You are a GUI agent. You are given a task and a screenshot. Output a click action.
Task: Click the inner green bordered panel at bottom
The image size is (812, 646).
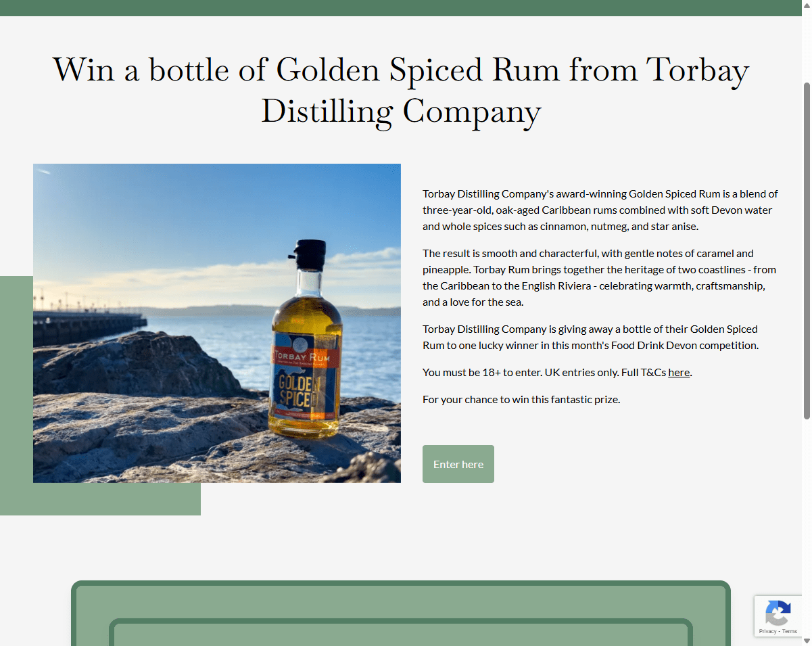click(x=401, y=633)
